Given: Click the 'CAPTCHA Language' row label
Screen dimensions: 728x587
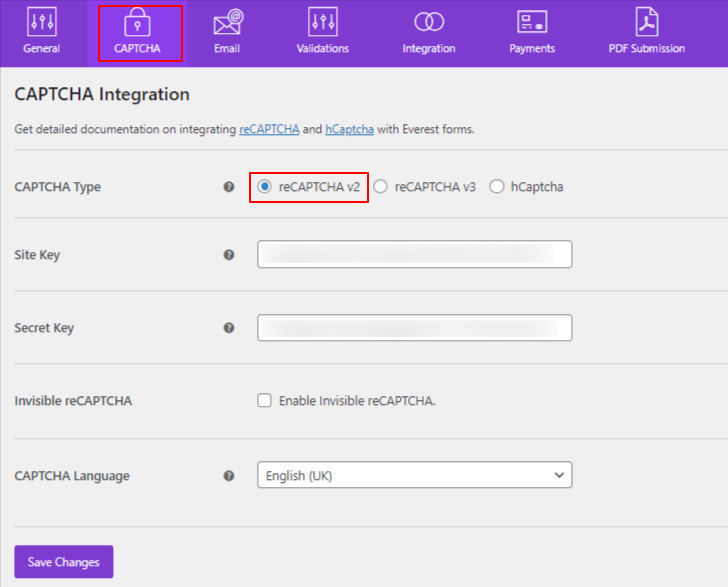Looking at the screenshot, I should tap(72, 476).
